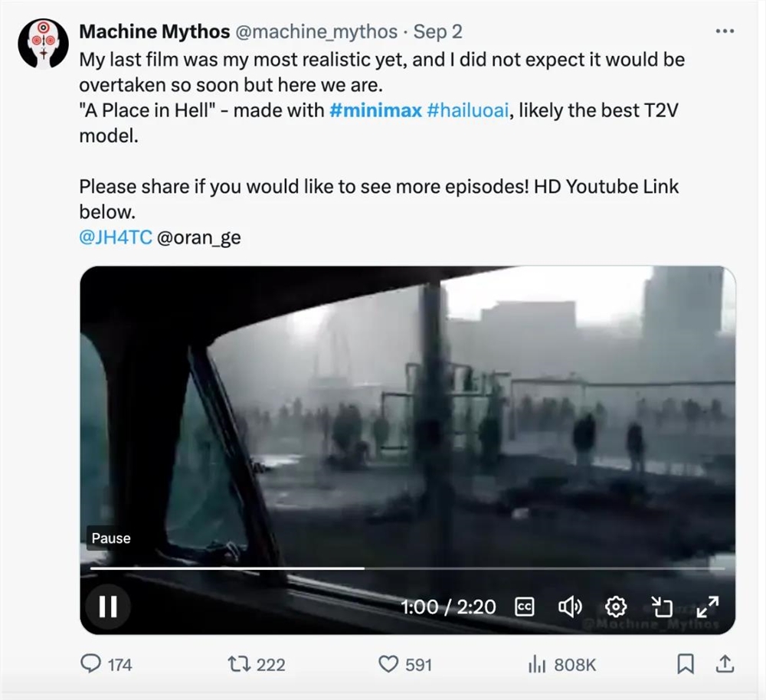View the post analytics icon
Screen dimensions: 766x700
537,664
